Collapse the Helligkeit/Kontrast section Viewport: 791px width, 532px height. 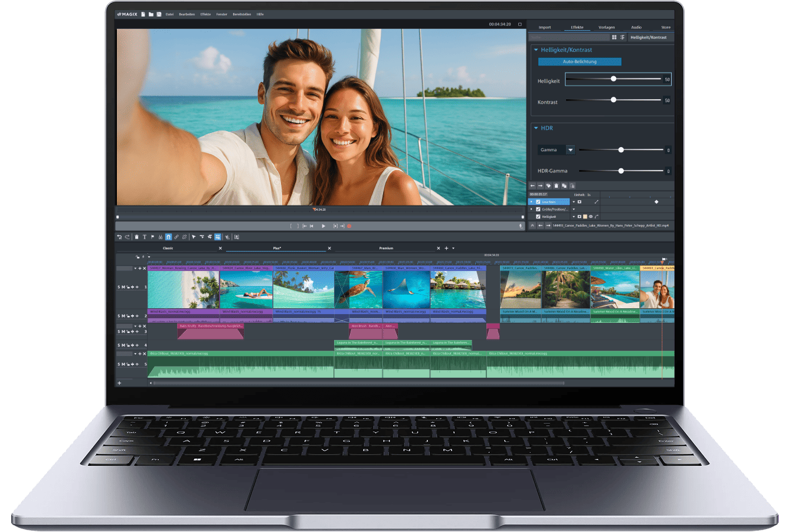[x=536, y=50]
